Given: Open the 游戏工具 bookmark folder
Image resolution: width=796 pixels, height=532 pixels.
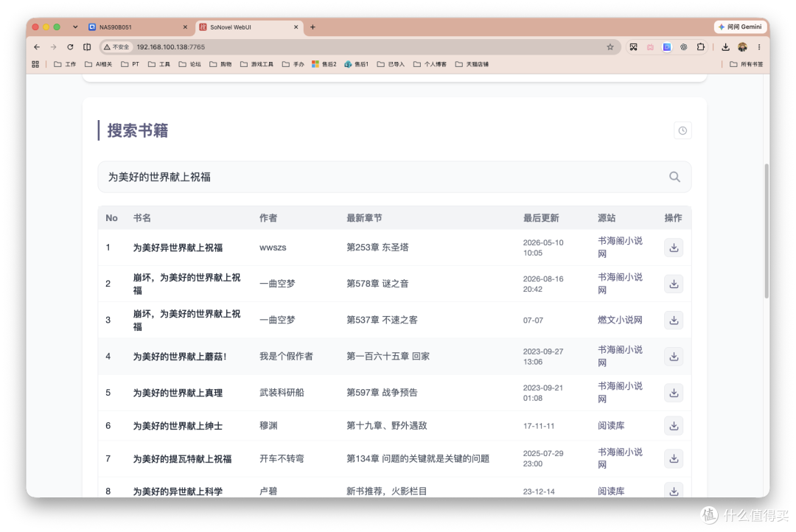Looking at the screenshot, I should coord(257,64).
